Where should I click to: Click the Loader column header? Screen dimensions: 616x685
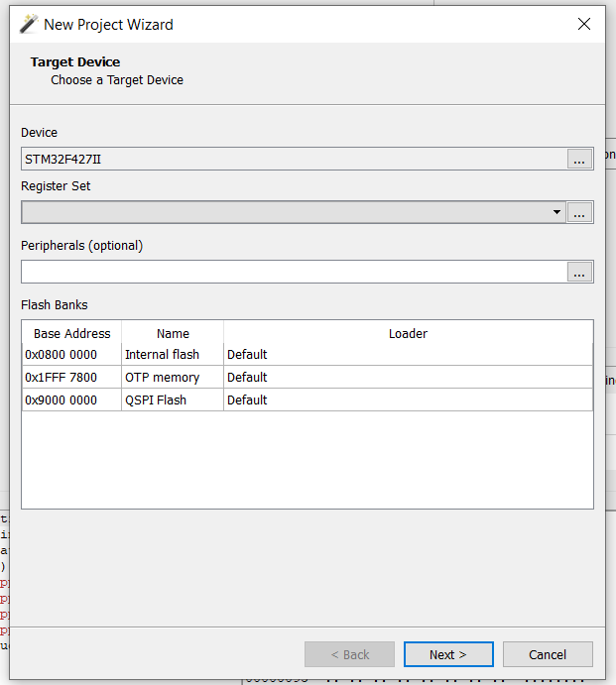pos(408,333)
